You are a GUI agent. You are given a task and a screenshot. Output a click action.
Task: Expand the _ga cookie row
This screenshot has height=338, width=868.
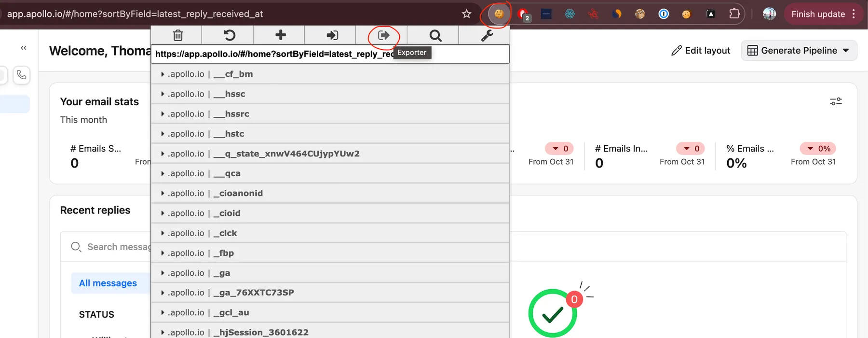tap(330, 273)
